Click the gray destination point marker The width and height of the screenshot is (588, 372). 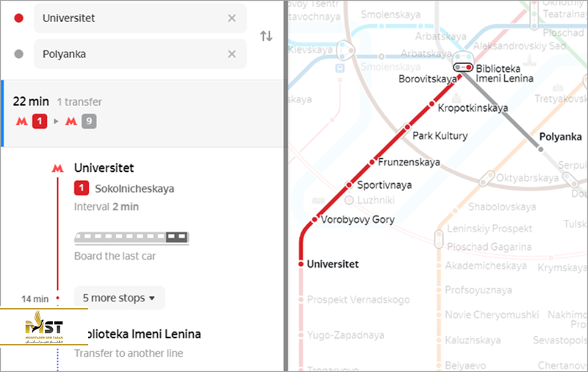[19, 54]
